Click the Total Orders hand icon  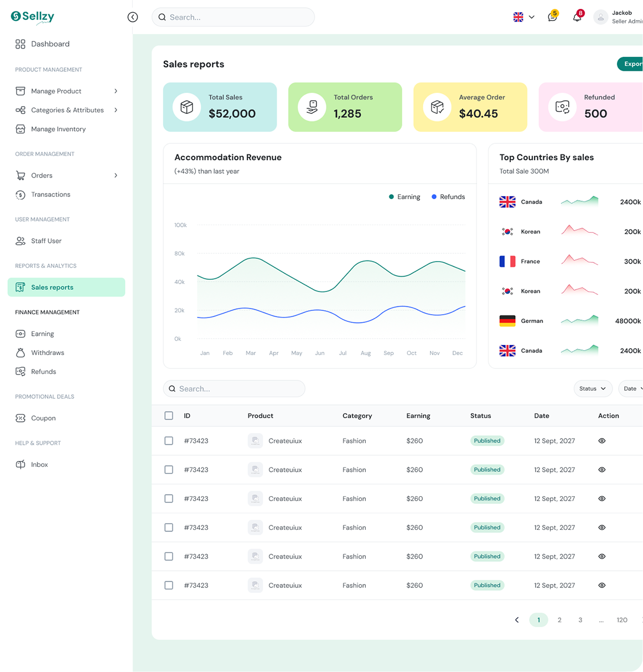(312, 107)
